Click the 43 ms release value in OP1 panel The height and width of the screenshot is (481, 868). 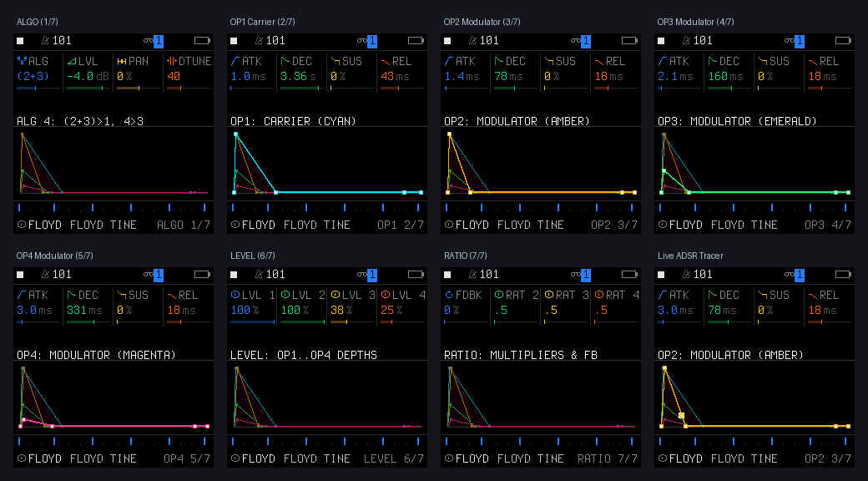[396, 77]
